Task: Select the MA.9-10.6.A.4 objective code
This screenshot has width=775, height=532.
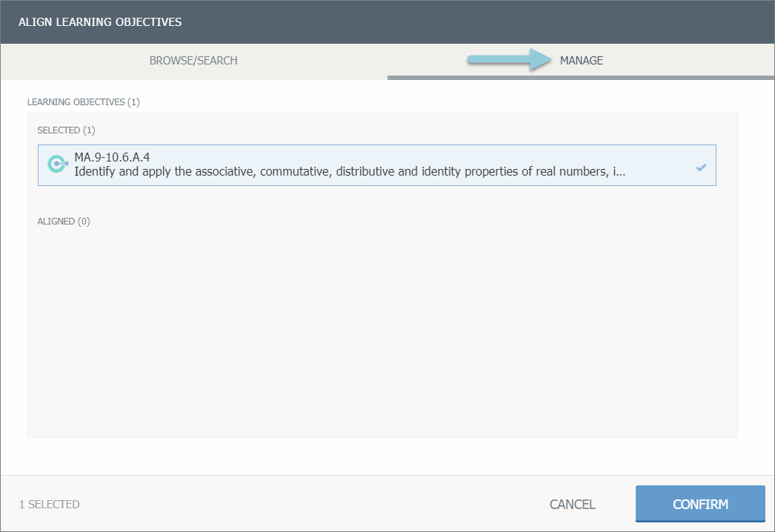Action: click(113, 158)
